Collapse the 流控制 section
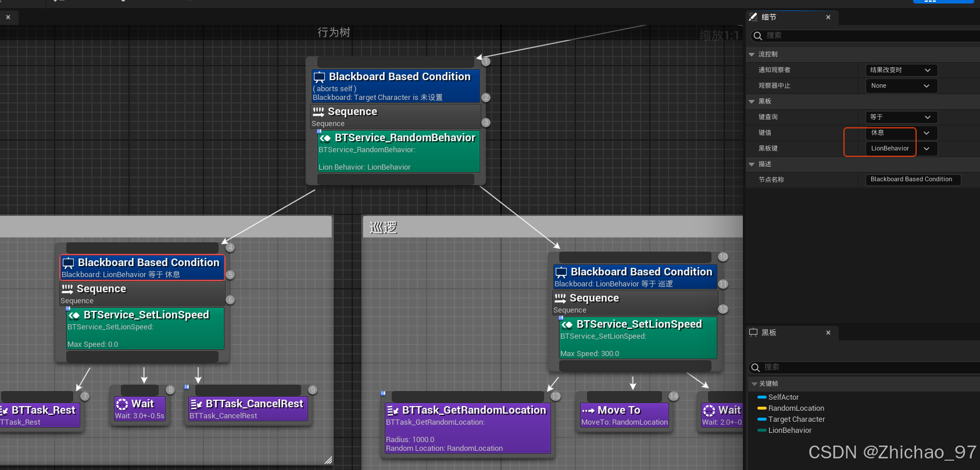980x470 pixels. point(752,55)
